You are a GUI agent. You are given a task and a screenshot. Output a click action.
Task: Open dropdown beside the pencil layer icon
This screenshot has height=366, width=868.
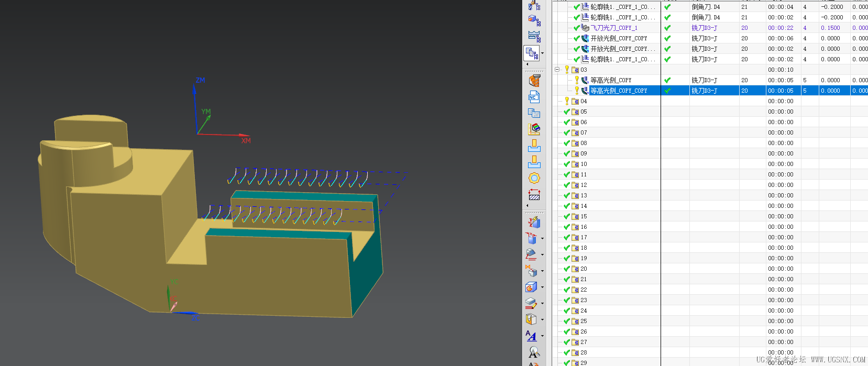tap(542, 303)
